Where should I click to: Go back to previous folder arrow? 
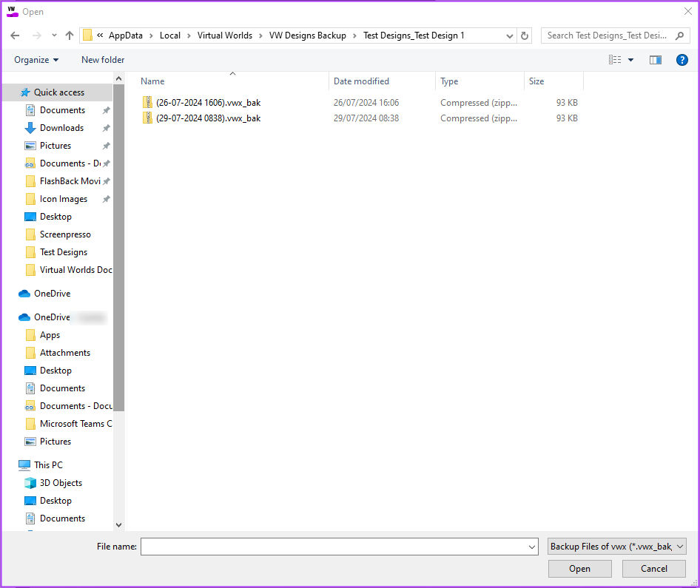[x=15, y=36]
